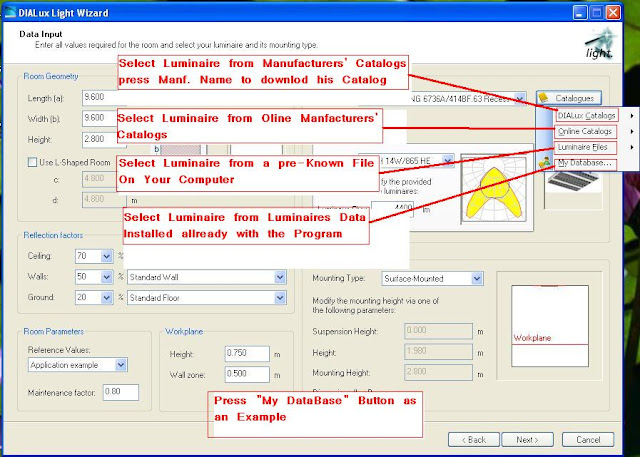Click the luminous flux value field
Screen dimensions: 640x457
(392, 209)
